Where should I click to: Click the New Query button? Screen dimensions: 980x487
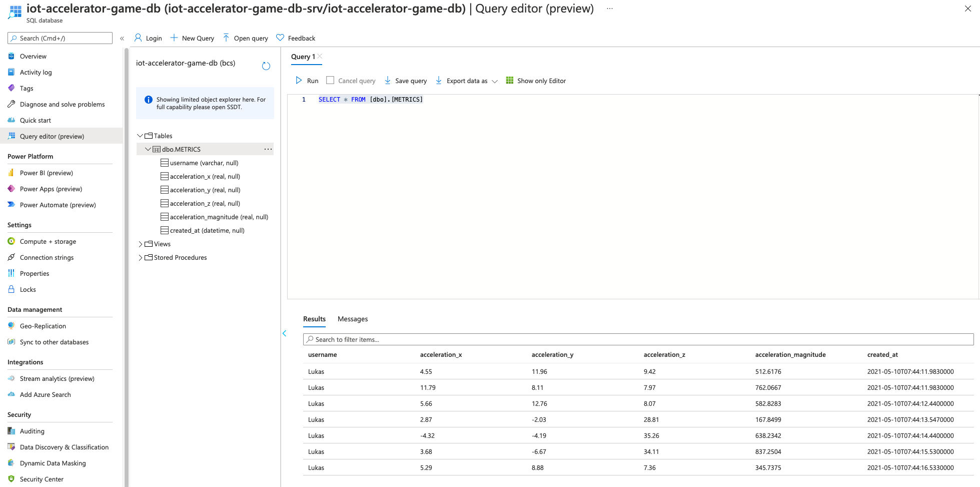coord(193,38)
